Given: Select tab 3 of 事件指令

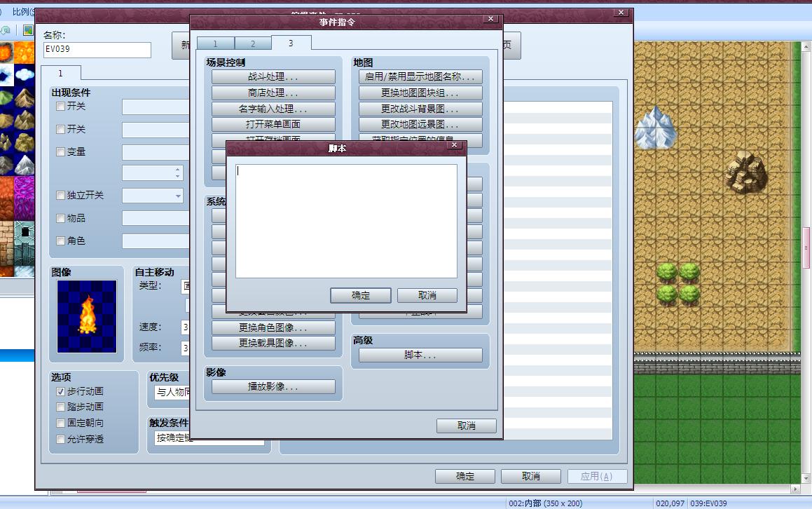Looking at the screenshot, I should point(291,43).
